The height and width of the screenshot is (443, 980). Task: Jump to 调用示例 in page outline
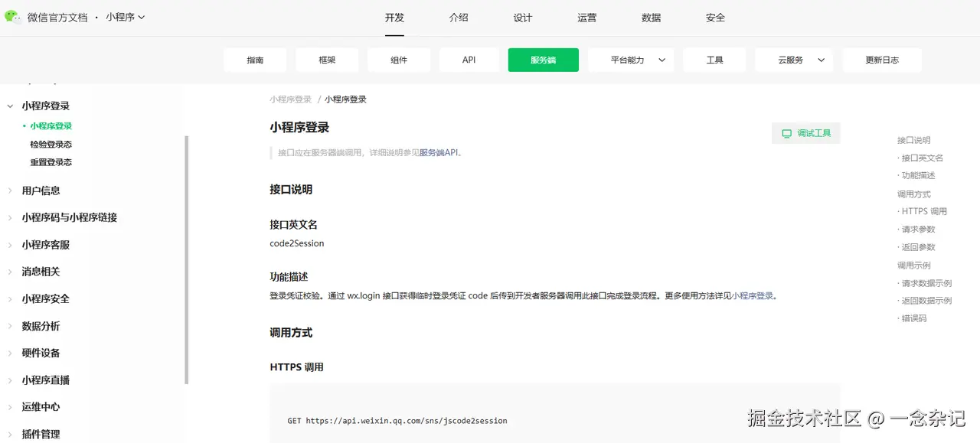point(914,265)
